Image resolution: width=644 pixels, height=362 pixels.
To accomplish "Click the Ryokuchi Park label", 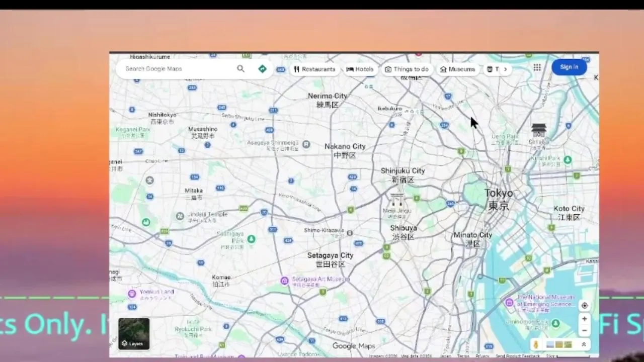I will point(193,329).
